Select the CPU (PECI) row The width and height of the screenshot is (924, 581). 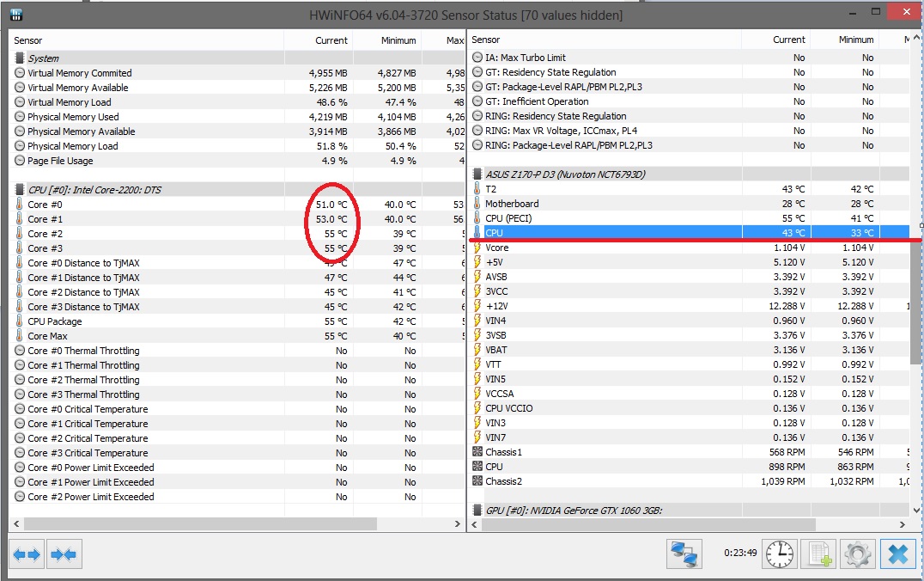(690, 218)
